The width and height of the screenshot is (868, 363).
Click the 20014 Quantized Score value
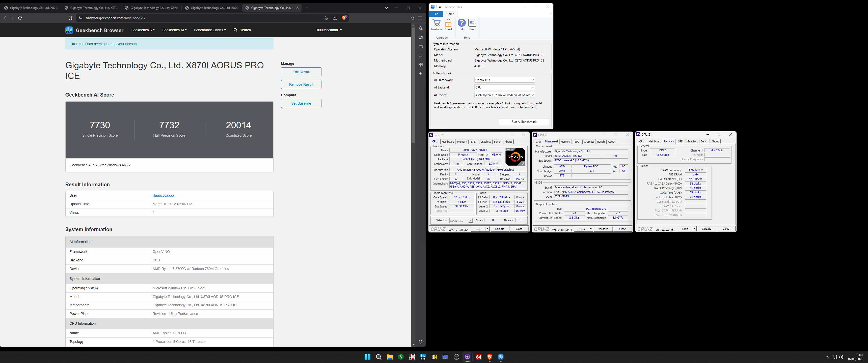click(238, 125)
